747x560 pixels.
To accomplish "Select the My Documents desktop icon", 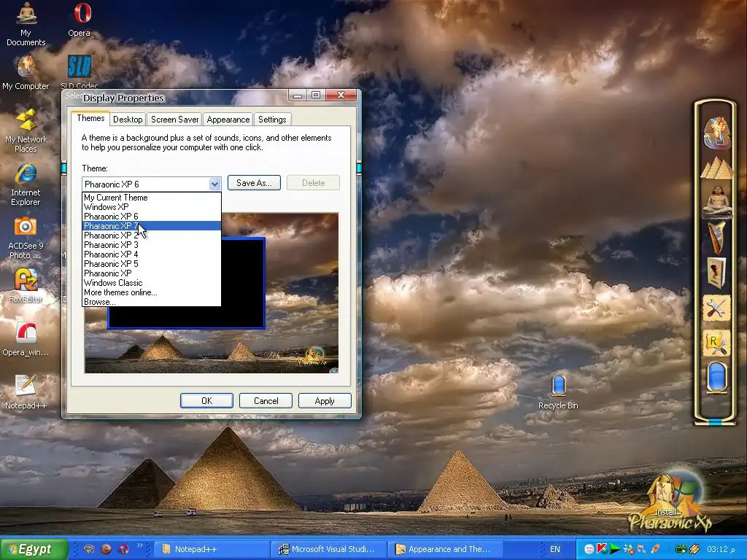I will [26, 24].
